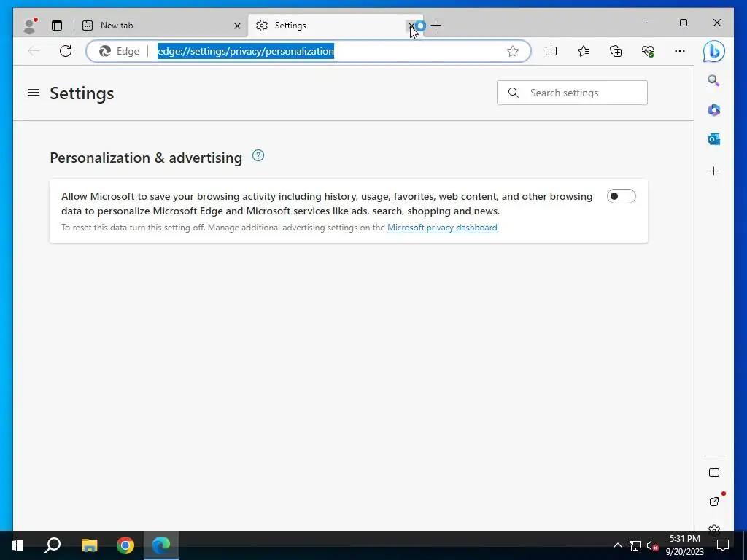Screen dimensions: 747x560
Task: Show hidden system tray icons
Action: pyautogui.click(x=617, y=545)
